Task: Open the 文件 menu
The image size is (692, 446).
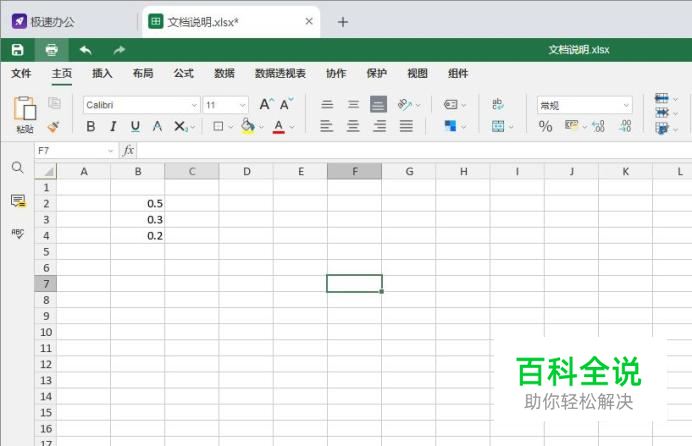Action: click(x=21, y=73)
